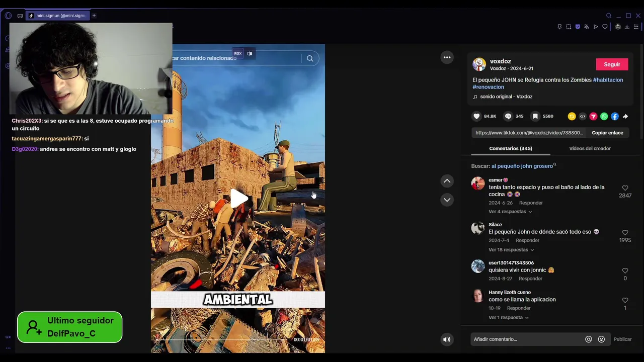Reply to esmer's comment
The height and width of the screenshot is (362, 644).
[531, 203]
